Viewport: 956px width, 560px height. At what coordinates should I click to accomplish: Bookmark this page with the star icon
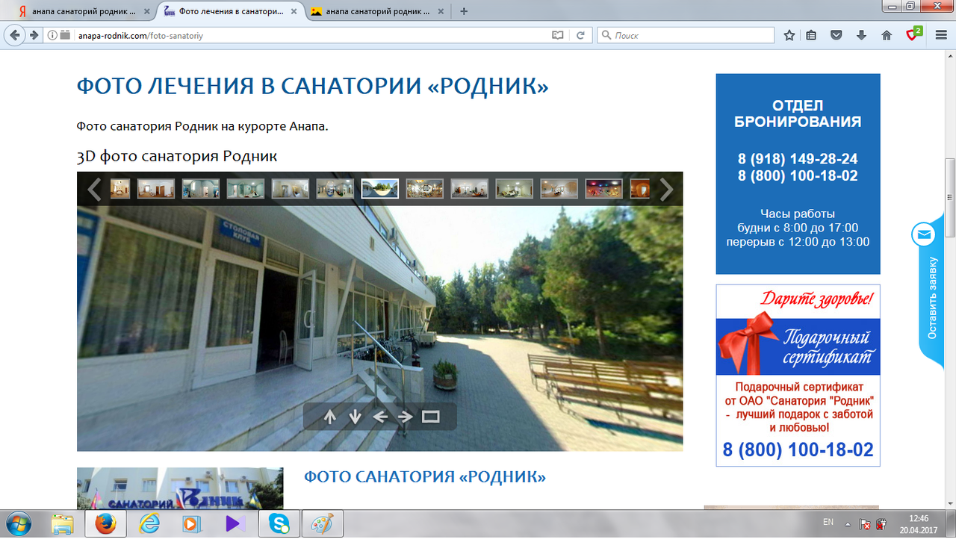789,34
